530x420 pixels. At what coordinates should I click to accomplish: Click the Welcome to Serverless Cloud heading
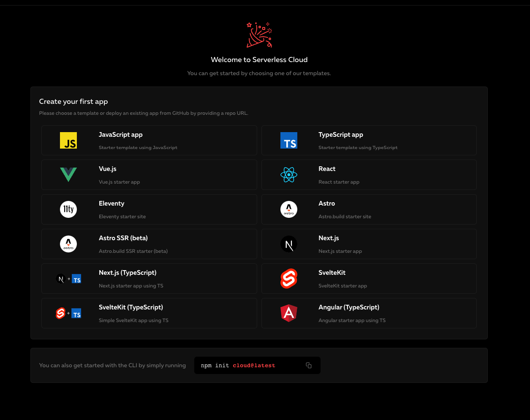click(259, 60)
